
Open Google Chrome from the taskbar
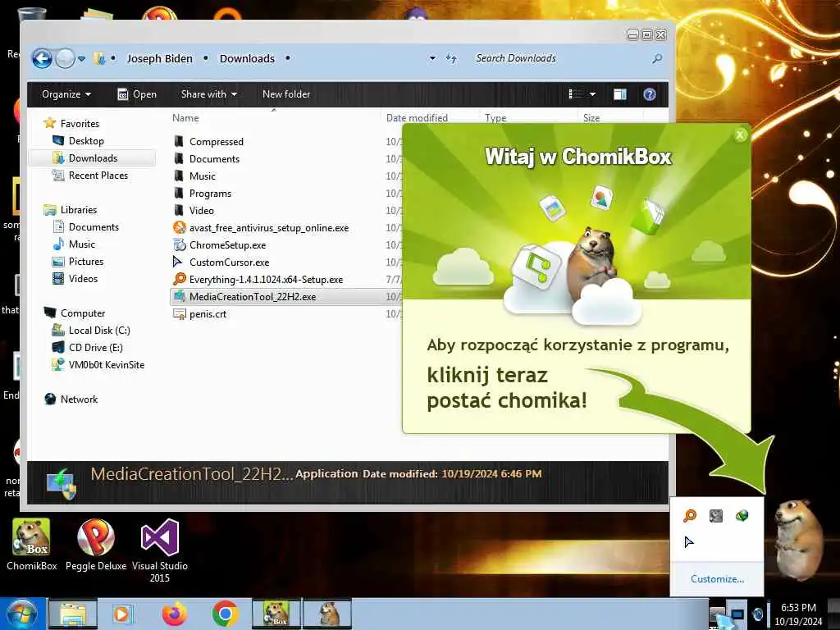[x=225, y=614]
